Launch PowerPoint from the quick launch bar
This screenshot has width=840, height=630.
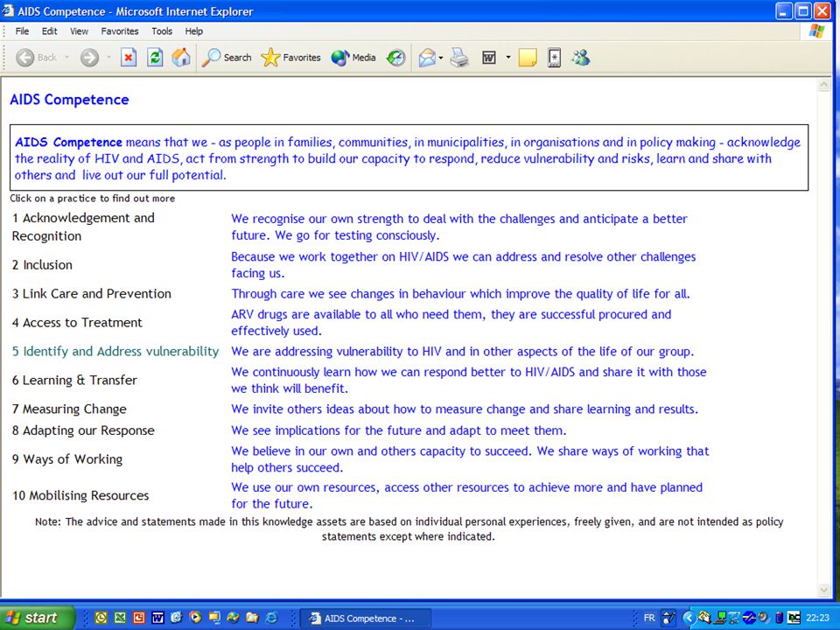pos(139,618)
